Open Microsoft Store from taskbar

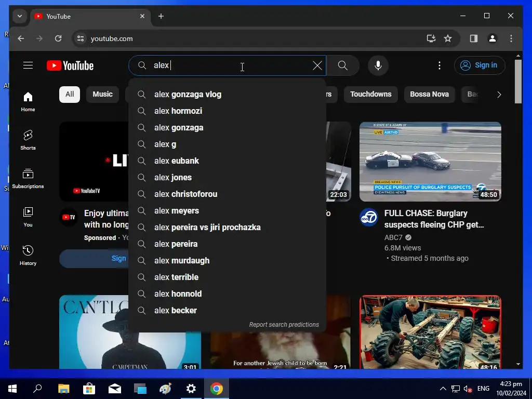coord(89,389)
